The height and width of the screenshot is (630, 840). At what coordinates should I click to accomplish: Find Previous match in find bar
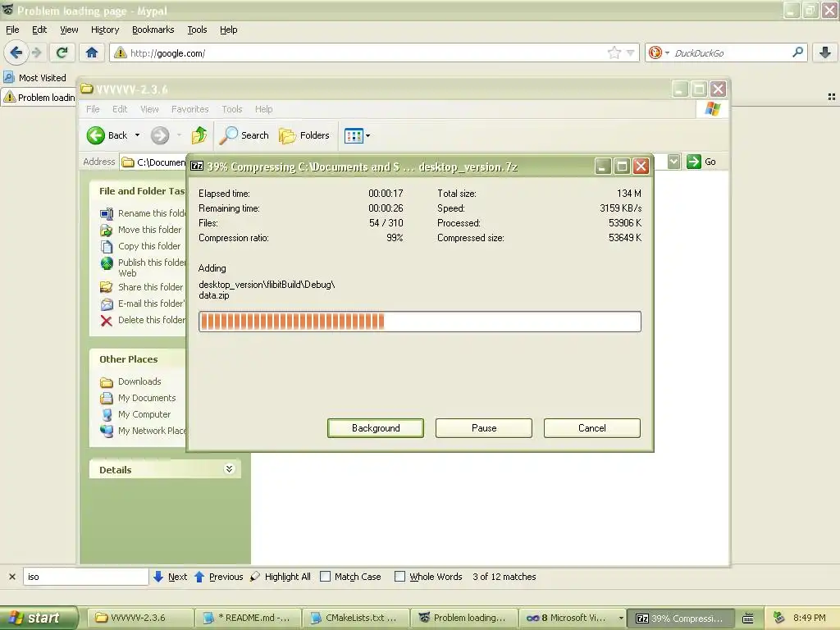[x=218, y=577]
